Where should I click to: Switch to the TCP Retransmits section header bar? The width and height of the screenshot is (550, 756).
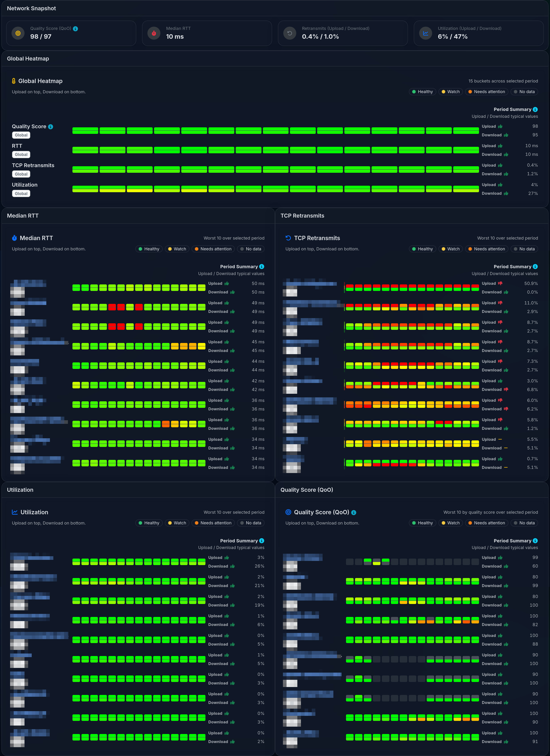click(302, 216)
